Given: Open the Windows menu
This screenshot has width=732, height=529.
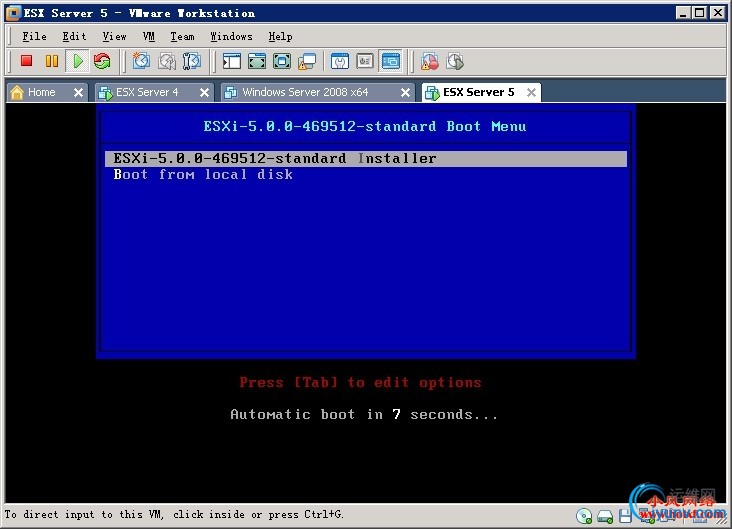Looking at the screenshot, I should click(231, 36).
